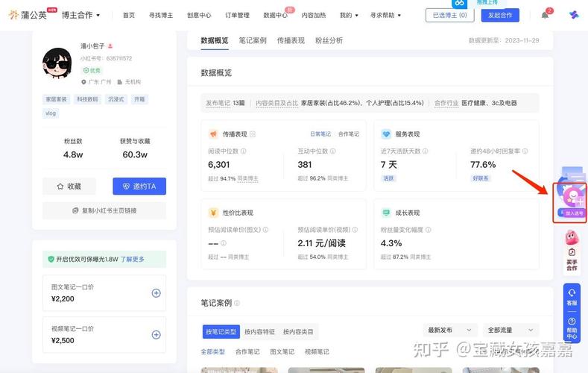Open the 了解更多 link
Image resolution: width=588 pixels, height=373 pixels.
(133, 260)
